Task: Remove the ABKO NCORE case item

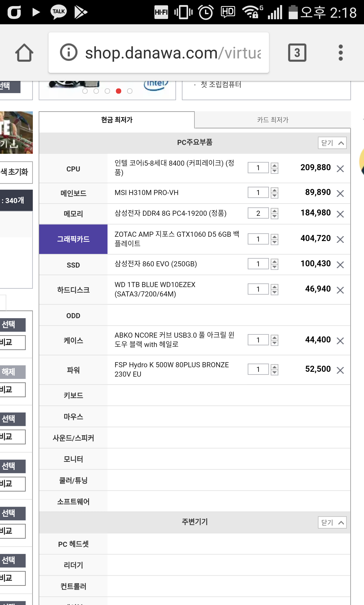Action: [340, 341]
